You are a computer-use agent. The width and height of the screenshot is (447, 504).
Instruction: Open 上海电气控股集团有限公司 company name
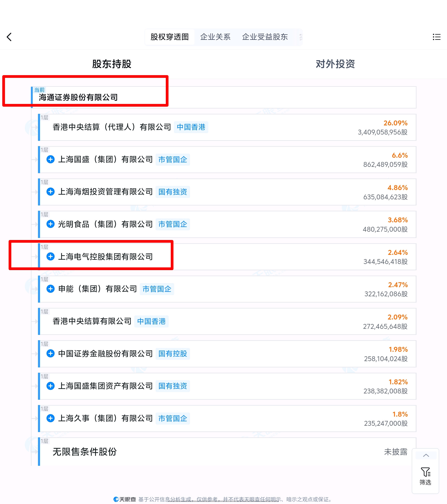click(x=105, y=256)
